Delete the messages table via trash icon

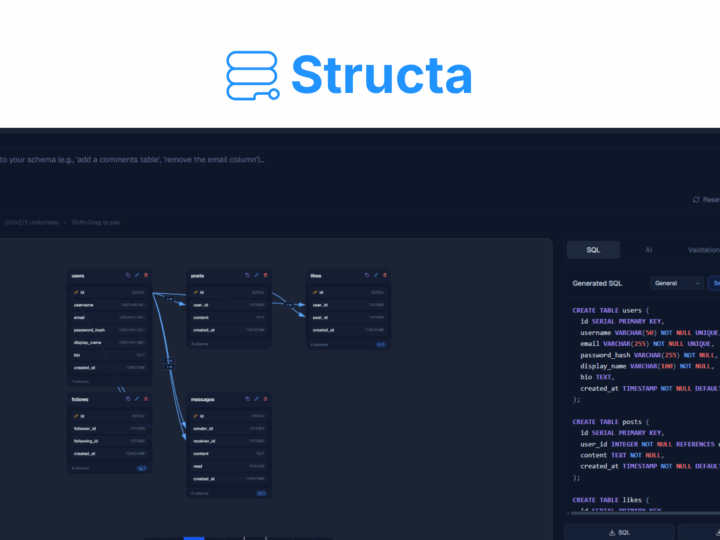(x=265, y=399)
